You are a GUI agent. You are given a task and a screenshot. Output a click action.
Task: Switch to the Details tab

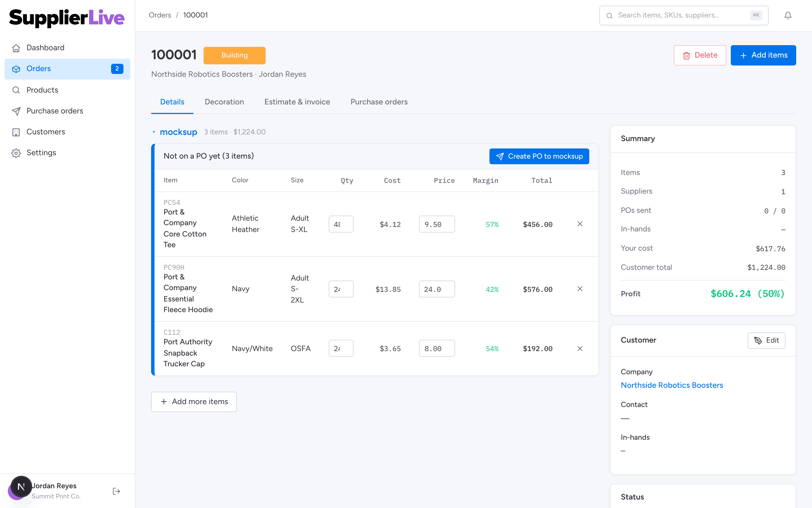pos(172,102)
